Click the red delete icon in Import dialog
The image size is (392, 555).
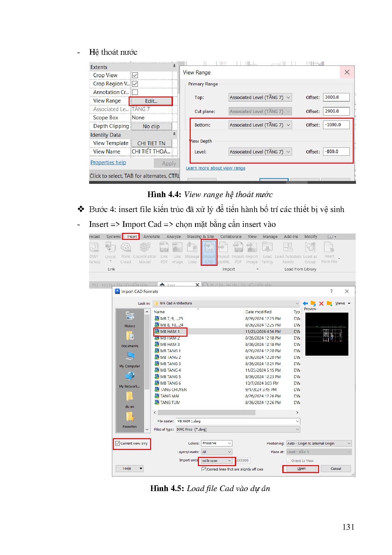tap(321, 303)
